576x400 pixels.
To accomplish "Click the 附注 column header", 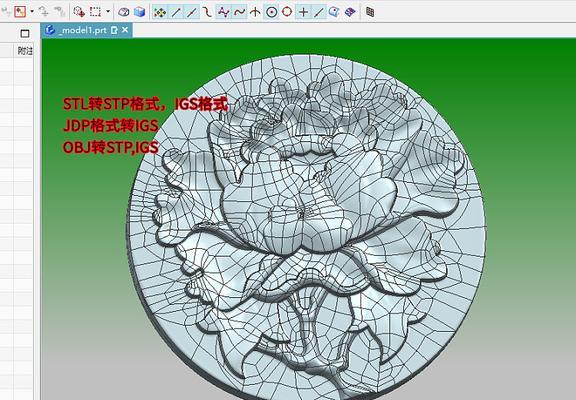I will (x=25, y=51).
